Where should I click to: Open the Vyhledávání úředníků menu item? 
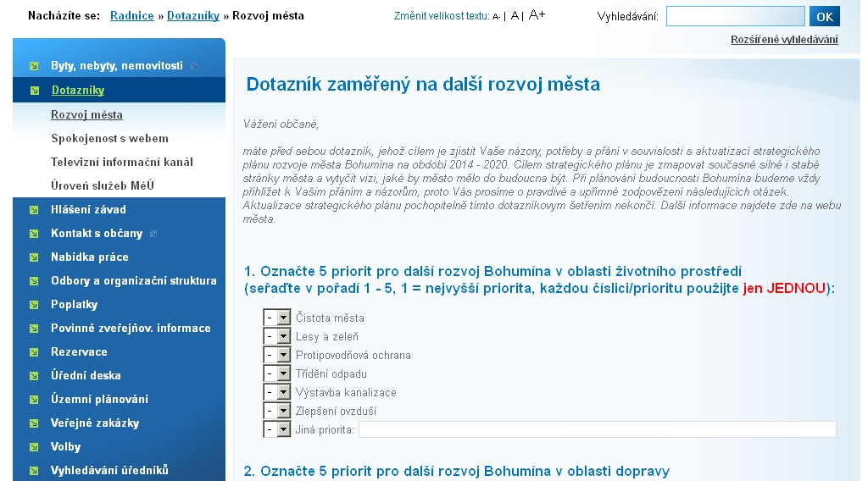coord(109,471)
